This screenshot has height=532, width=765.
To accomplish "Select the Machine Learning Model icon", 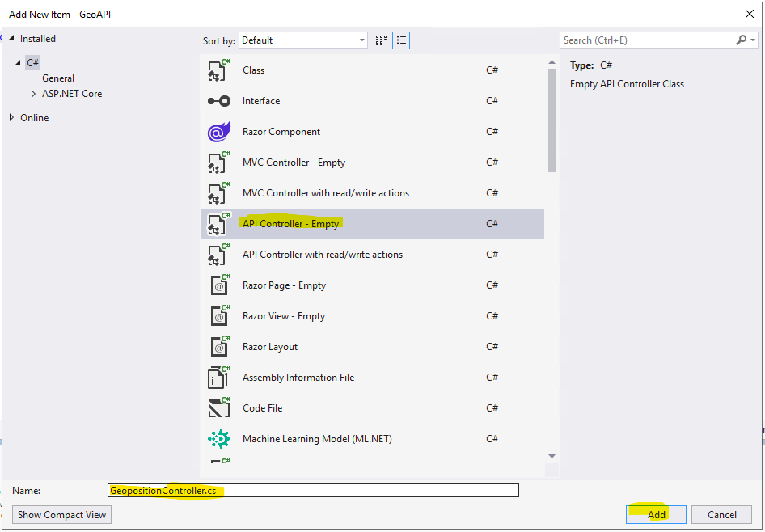I will pos(218,439).
